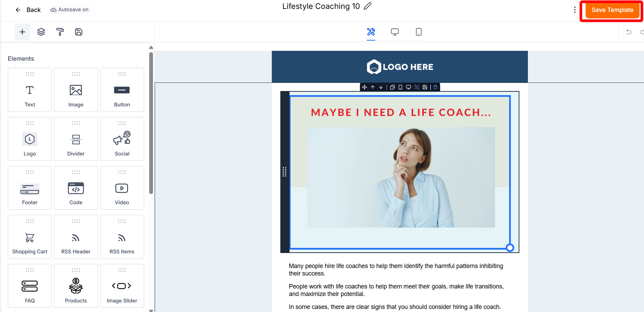Click the Save Template button

click(612, 10)
